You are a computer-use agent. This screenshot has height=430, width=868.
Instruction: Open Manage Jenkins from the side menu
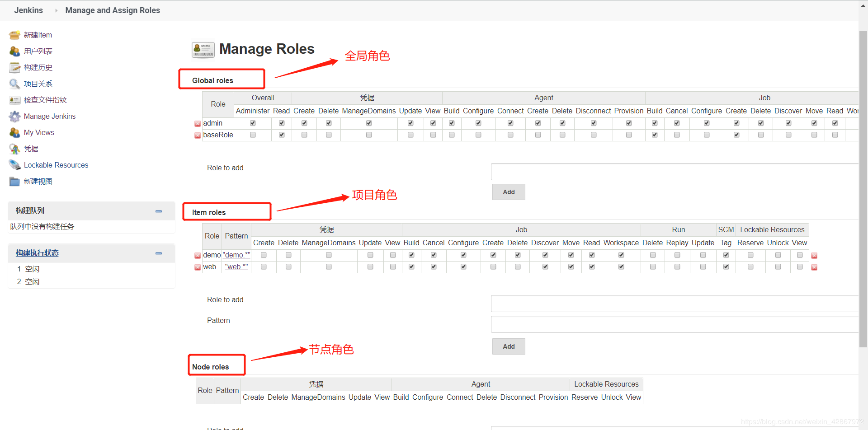[x=50, y=117]
